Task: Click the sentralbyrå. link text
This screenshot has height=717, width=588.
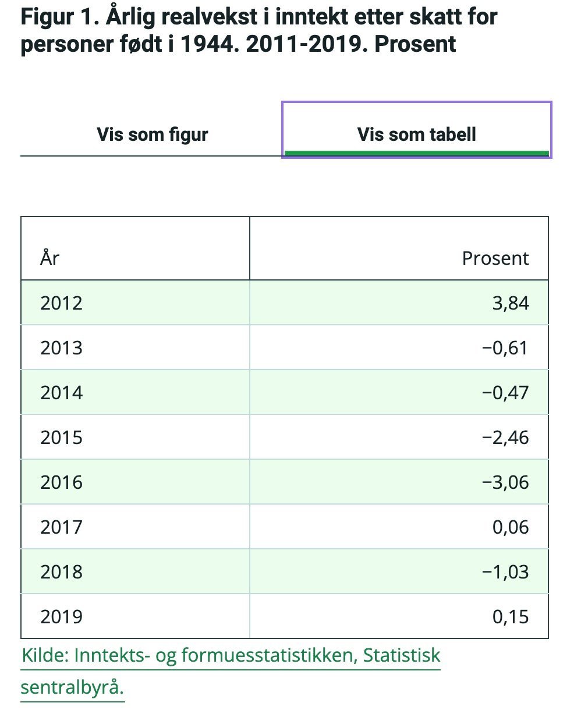Action: click(x=72, y=687)
